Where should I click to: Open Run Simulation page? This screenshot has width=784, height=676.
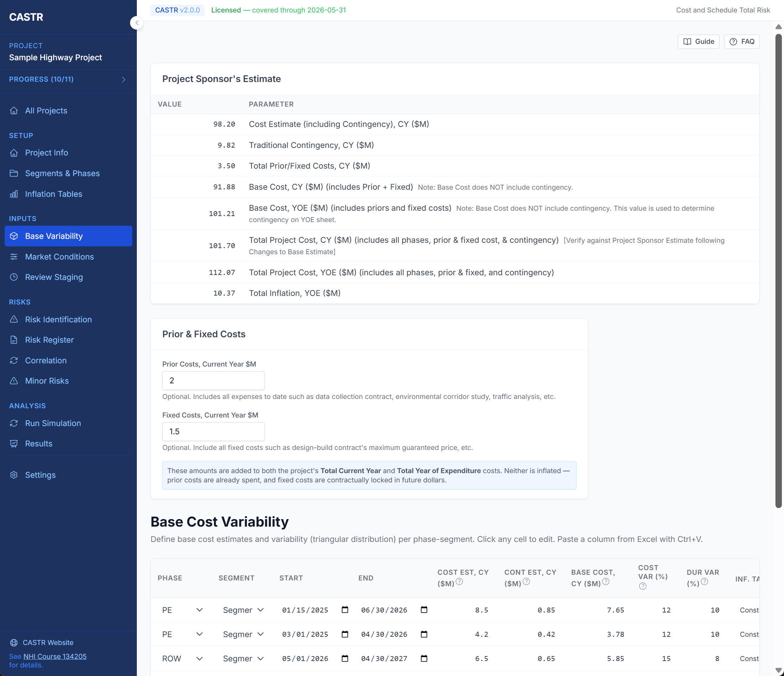pyautogui.click(x=68, y=423)
